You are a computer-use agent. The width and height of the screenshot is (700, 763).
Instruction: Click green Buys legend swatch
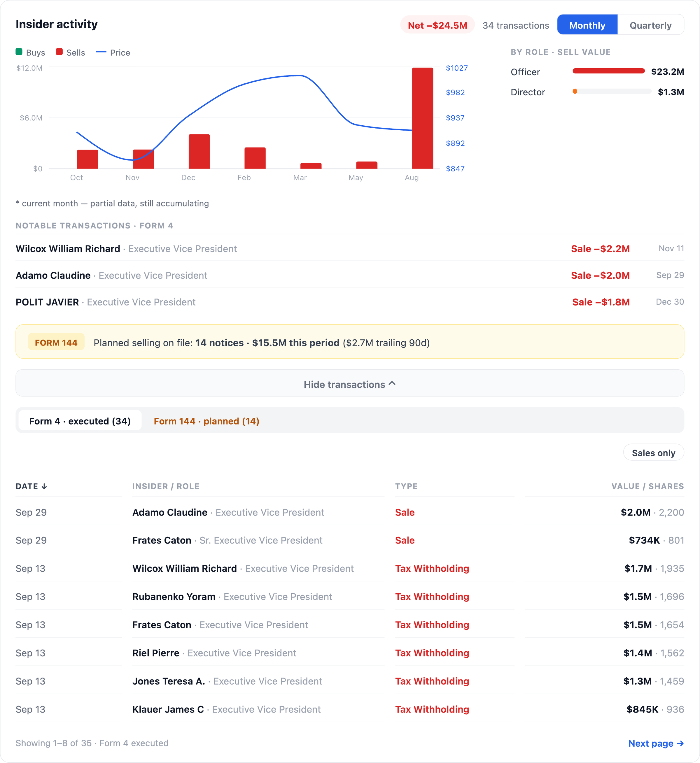pyautogui.click(x=19, y=52)
